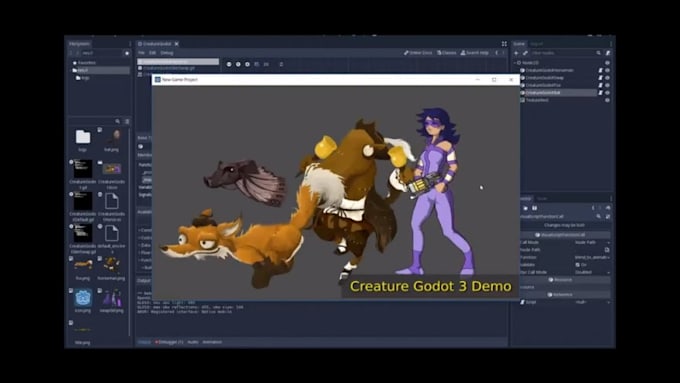
Task: Select the TextureRect node in scene tree
Action: (537, 100)
